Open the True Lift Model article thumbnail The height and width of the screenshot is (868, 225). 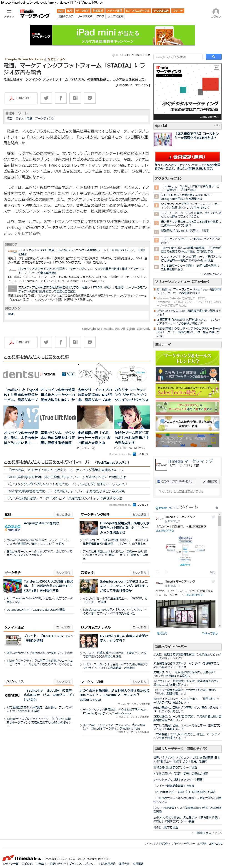point(58,418)
